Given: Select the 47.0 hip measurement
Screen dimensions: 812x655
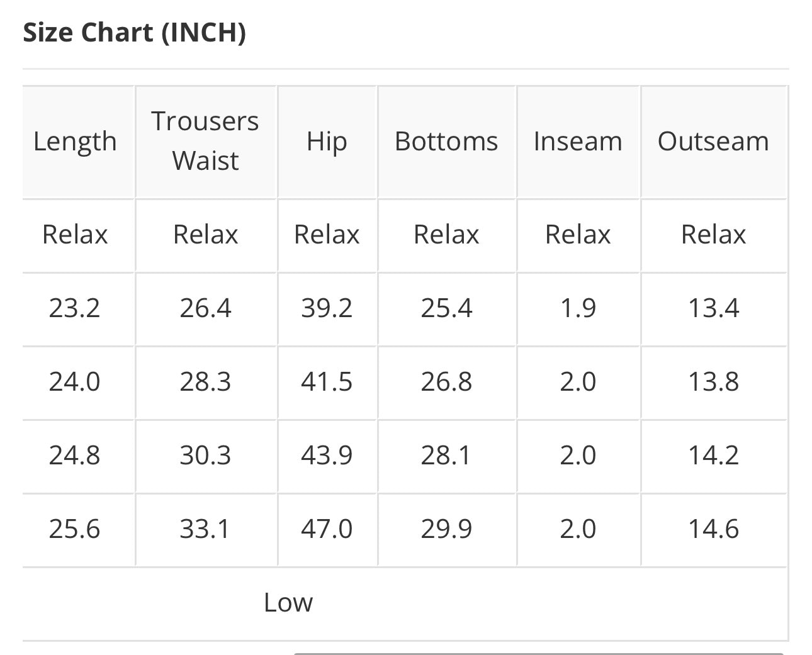Looking at the screenshot, I should [327, 529].
